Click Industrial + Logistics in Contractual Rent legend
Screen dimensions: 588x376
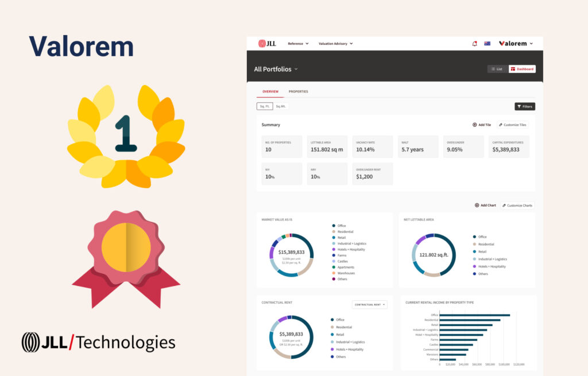350,342
